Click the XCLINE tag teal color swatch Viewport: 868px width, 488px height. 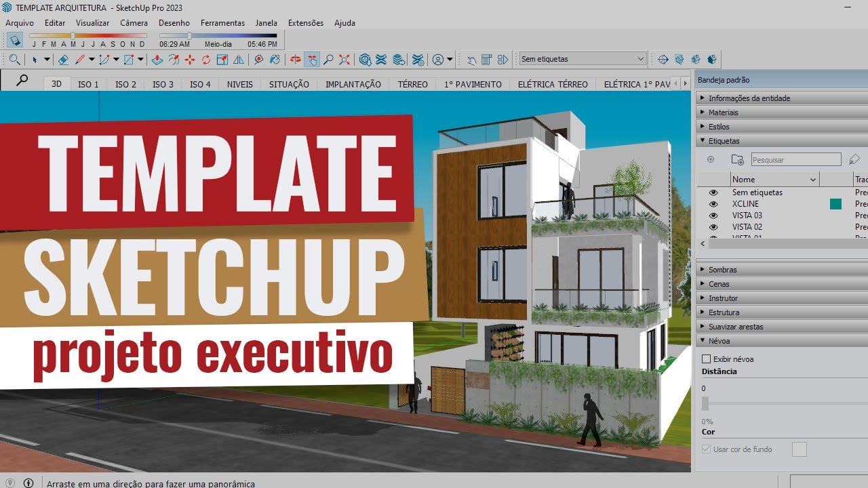(835, 204)
